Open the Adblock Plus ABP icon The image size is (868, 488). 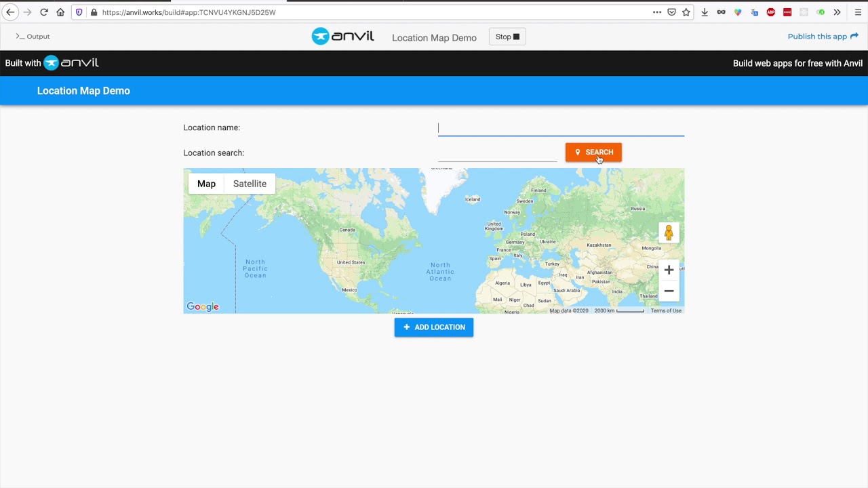tap(771, 12)
